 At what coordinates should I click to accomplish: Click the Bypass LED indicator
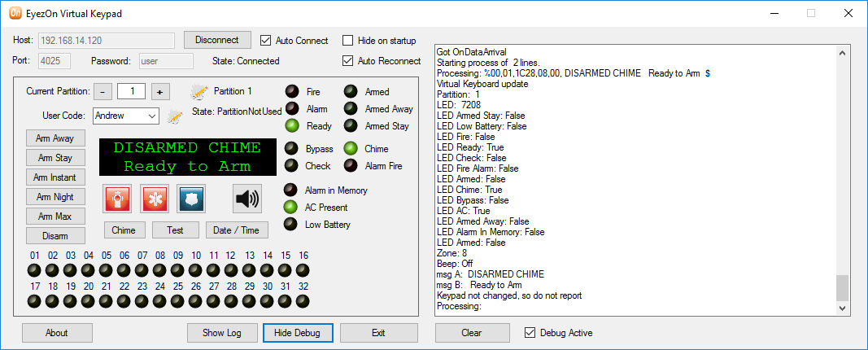[x=290, y=148]
